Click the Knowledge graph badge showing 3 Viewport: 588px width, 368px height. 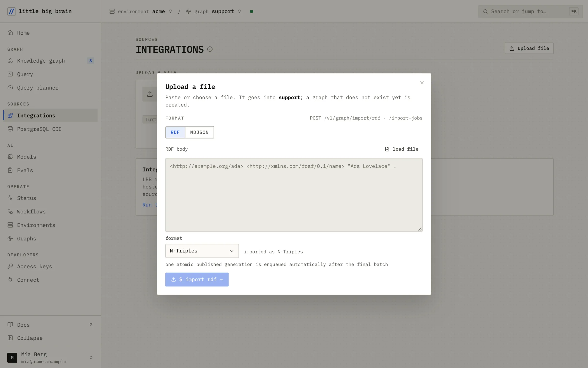[x=90, y=61]
